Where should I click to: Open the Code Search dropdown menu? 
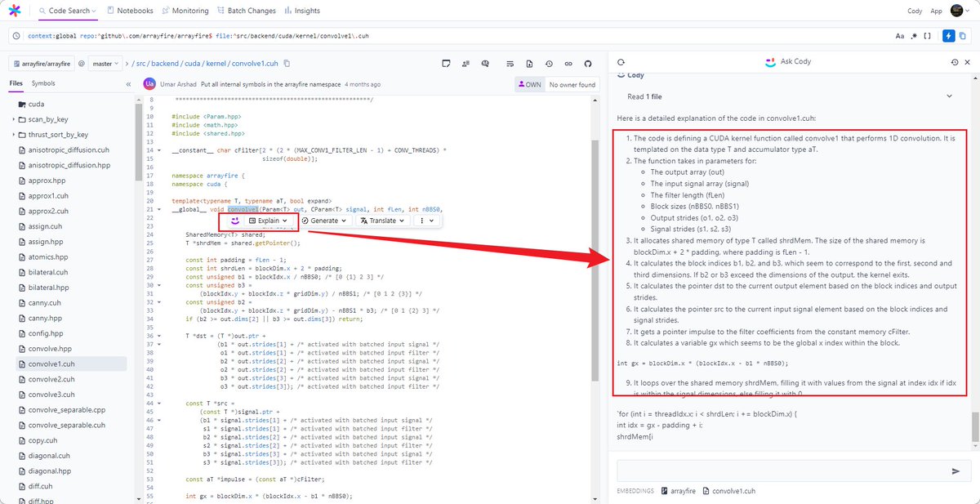68,11
